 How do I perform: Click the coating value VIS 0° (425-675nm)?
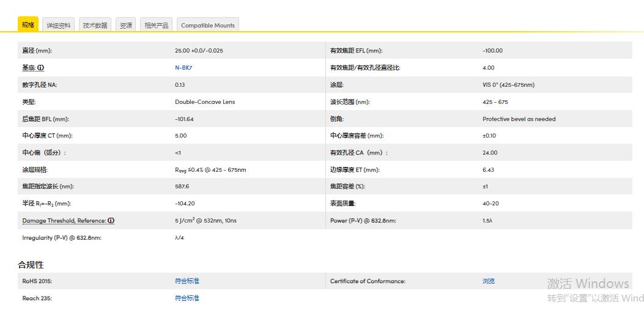[x=508, y=85]
